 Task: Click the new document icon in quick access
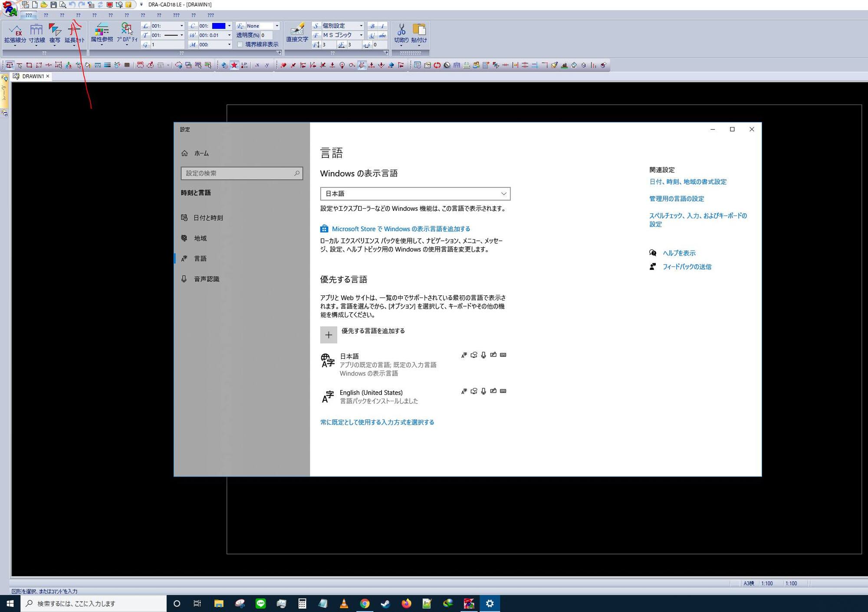tap(35, 5)
